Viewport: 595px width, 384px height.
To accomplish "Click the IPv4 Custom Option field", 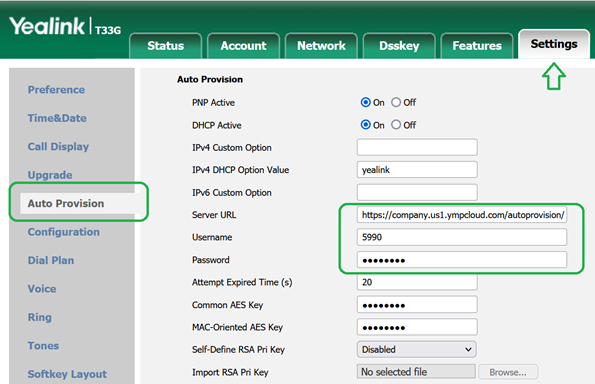I will point(417,147).
